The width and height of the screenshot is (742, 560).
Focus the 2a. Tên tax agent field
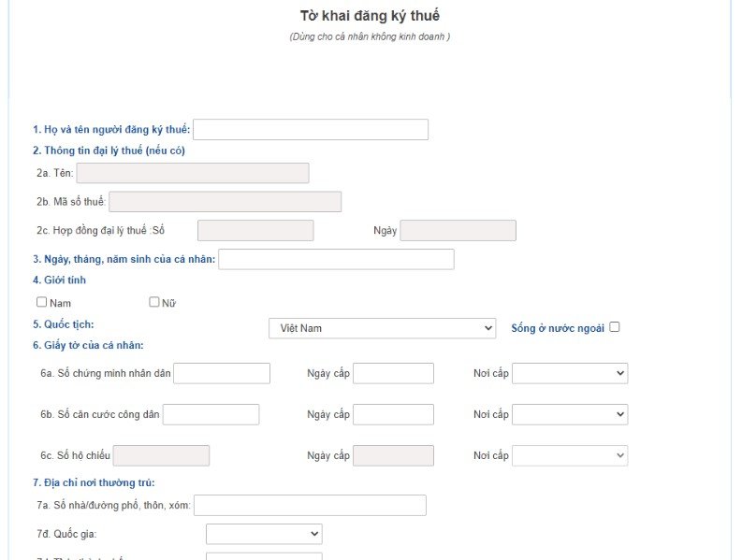pyautogui.click(x=193, y=173)
